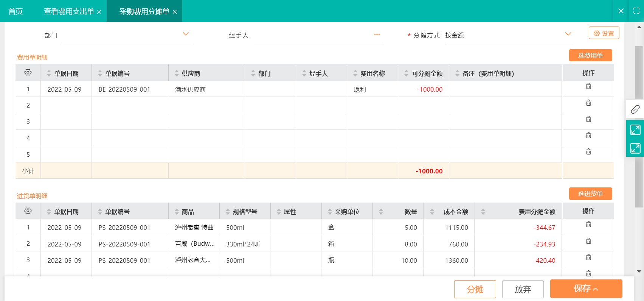Image resolution: width=644 pixels, height=301 pixels.
Task: Expand the 部门 dropdown
Action: [185, 34]
